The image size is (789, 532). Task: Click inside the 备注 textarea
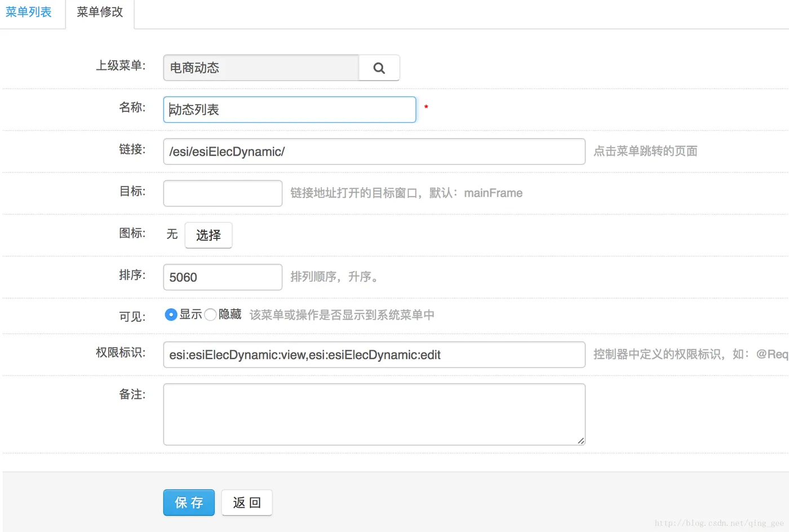[374, 414]
